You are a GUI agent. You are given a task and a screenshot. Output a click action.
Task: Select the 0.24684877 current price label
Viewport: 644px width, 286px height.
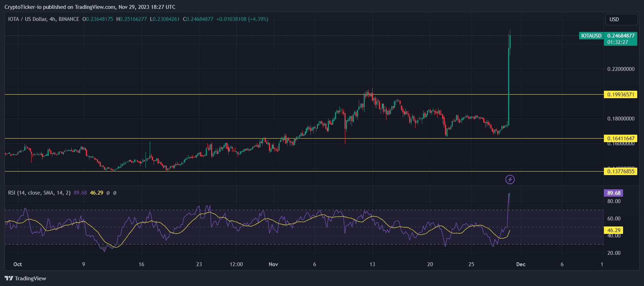pos(621,36)
